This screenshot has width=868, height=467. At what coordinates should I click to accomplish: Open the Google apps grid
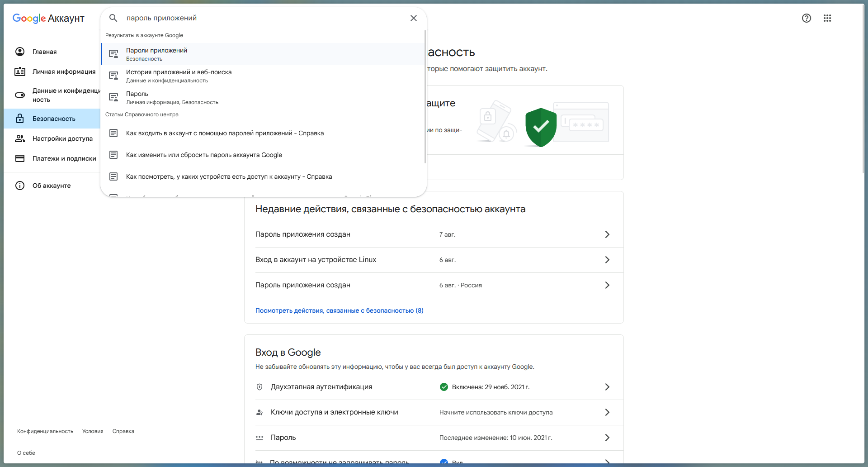point(827,18)
